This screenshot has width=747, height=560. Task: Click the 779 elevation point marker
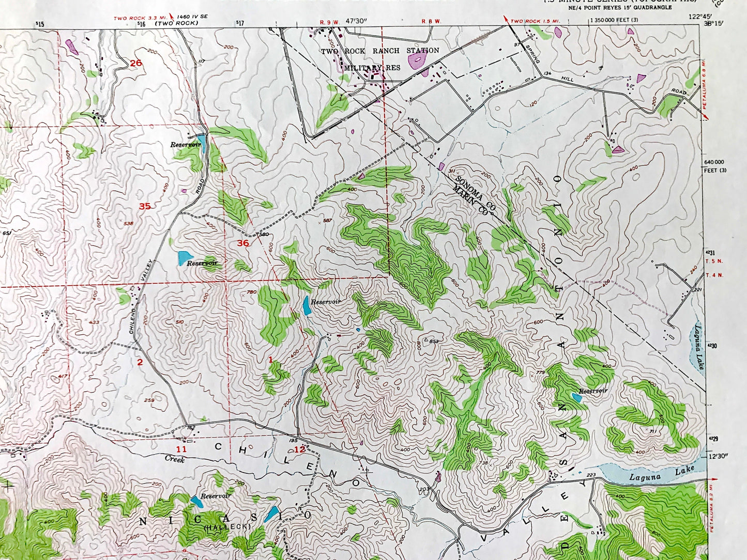pyautogui.click(x=541, y=372)
